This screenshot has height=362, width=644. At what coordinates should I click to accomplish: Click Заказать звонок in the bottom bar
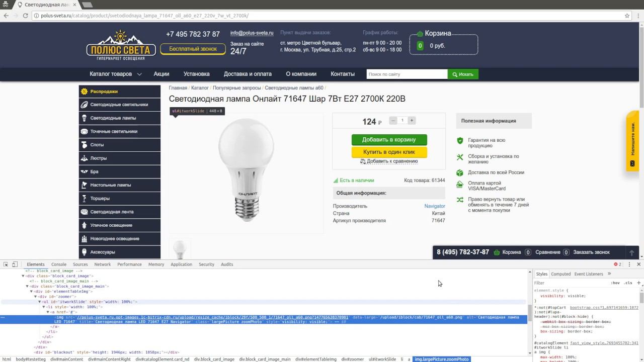(x=591, y=252)
